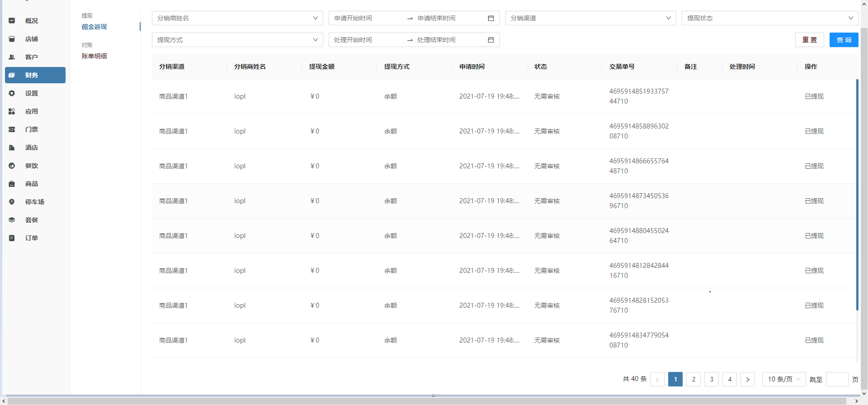
Task: Click the 停车场 parking location icon
Action: (x=12, y=202)
